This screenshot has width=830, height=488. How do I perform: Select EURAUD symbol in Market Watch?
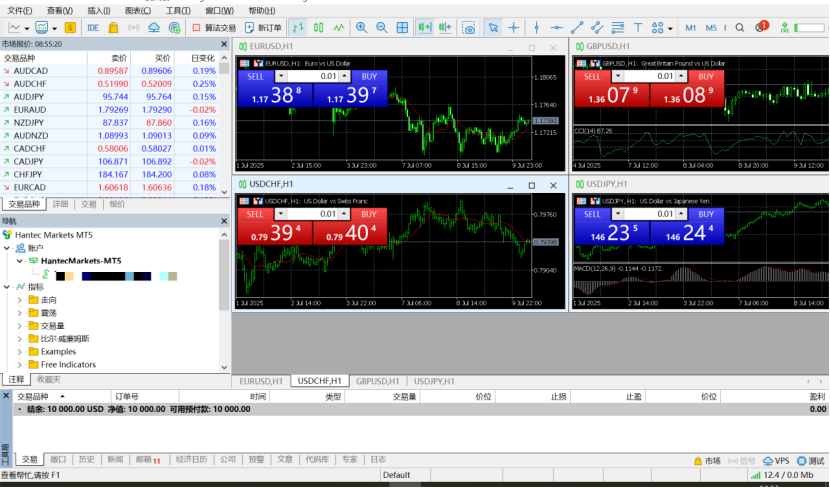(30, 110)
